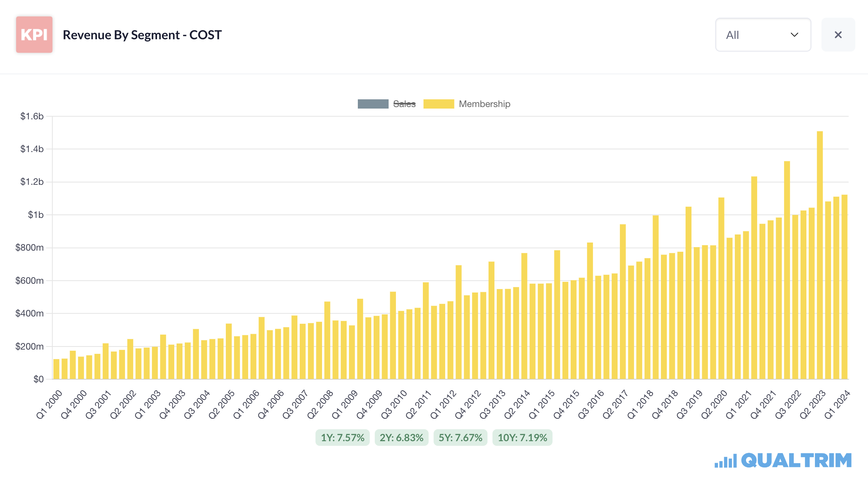Click the $1.6b y-axis label
868x482 pixels.
(32, 116)
